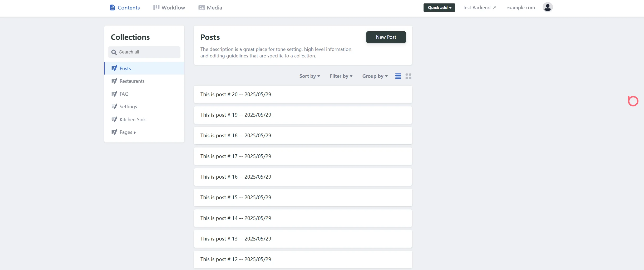Click the Workflow board icon
Screen dimensions: 644x270
tap(156, 7)
